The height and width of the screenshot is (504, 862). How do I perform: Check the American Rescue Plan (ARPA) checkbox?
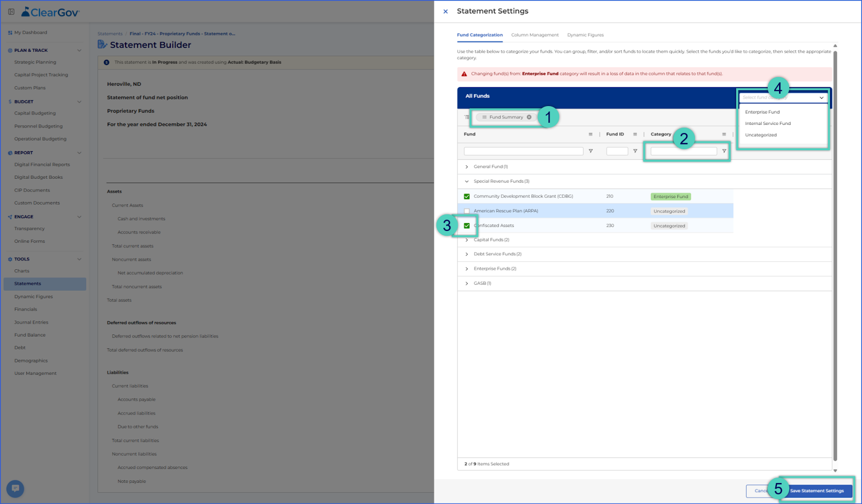tap(467, 211)
